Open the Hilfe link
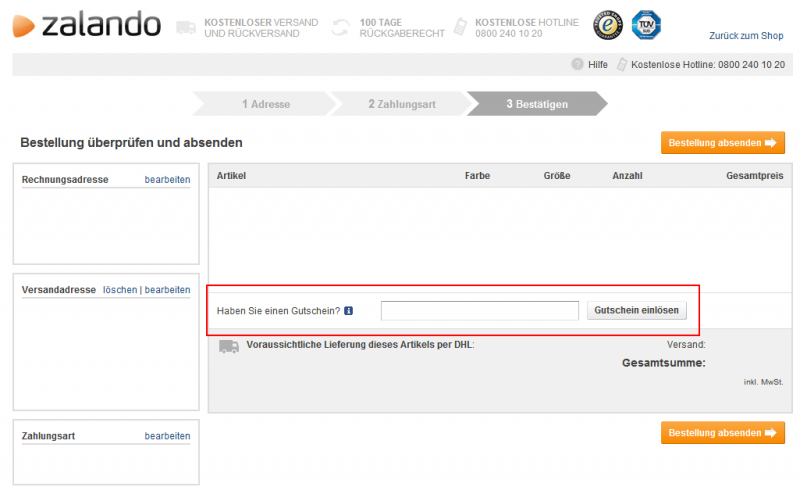Image resolution: width=800 pixels, height=487 pixels. pyautogui.click(x=598, y=65)
